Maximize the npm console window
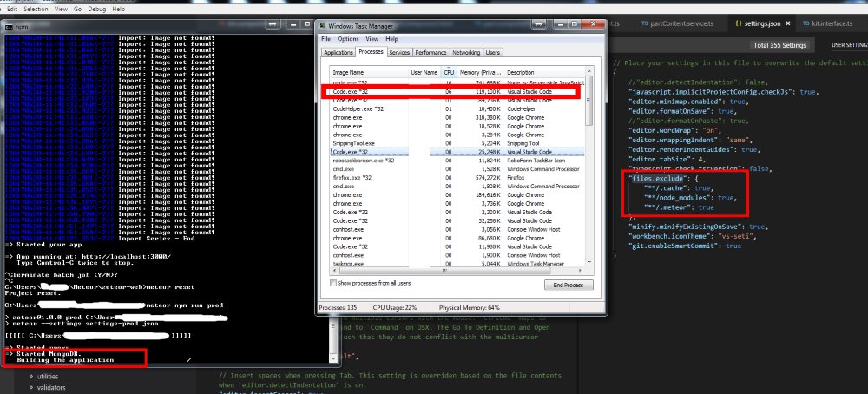This screenshot has width=868, height=394. pyautogui.click(x=308, y=25)
